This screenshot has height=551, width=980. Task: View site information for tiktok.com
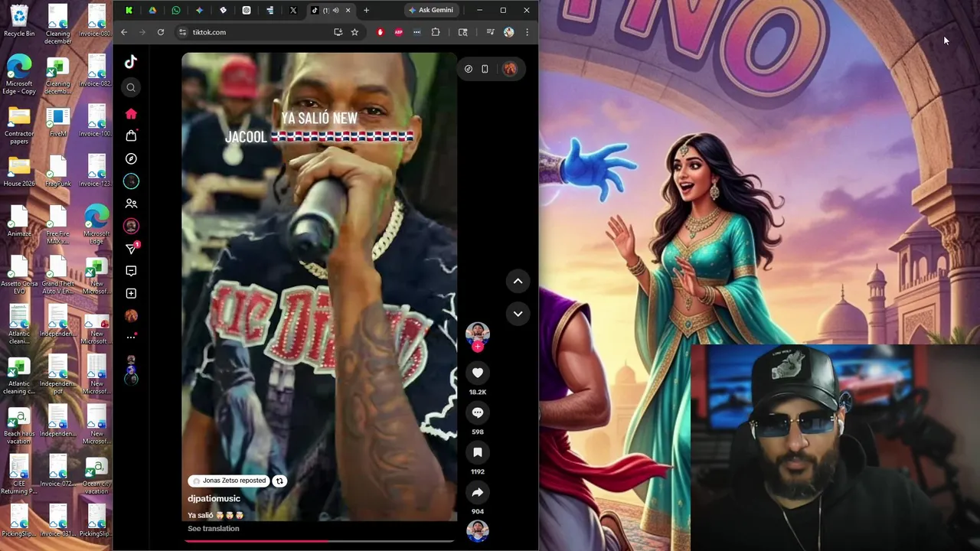click(x=182, y=32)
